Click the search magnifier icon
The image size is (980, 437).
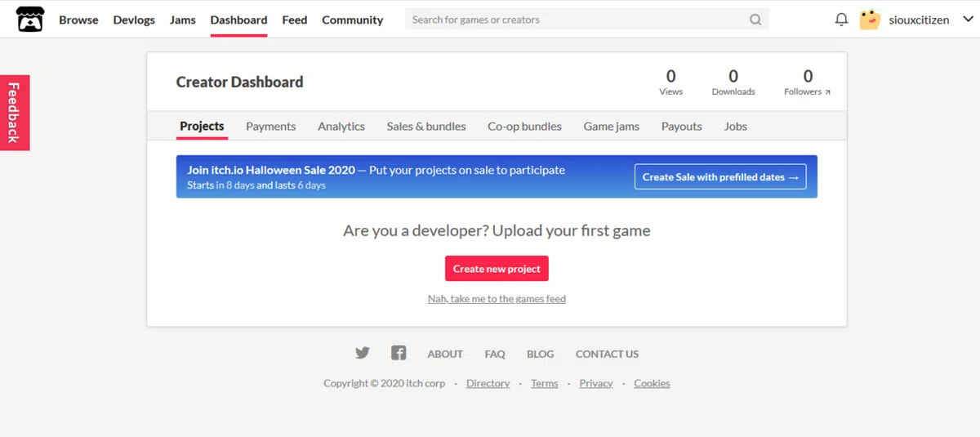coord(755,20)
